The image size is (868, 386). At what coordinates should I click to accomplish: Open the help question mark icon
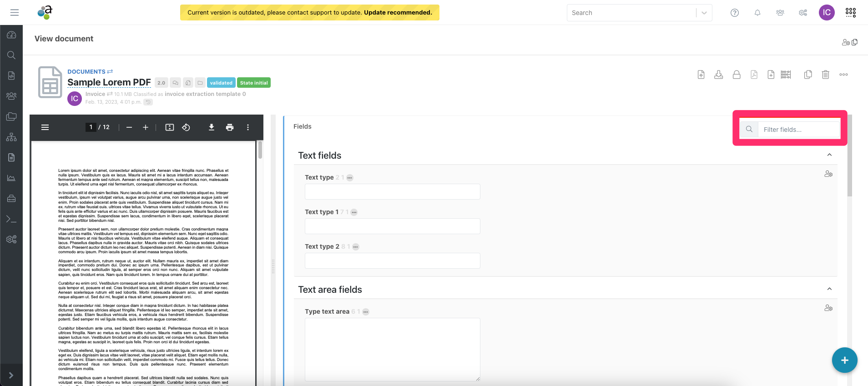pos(735,13)
